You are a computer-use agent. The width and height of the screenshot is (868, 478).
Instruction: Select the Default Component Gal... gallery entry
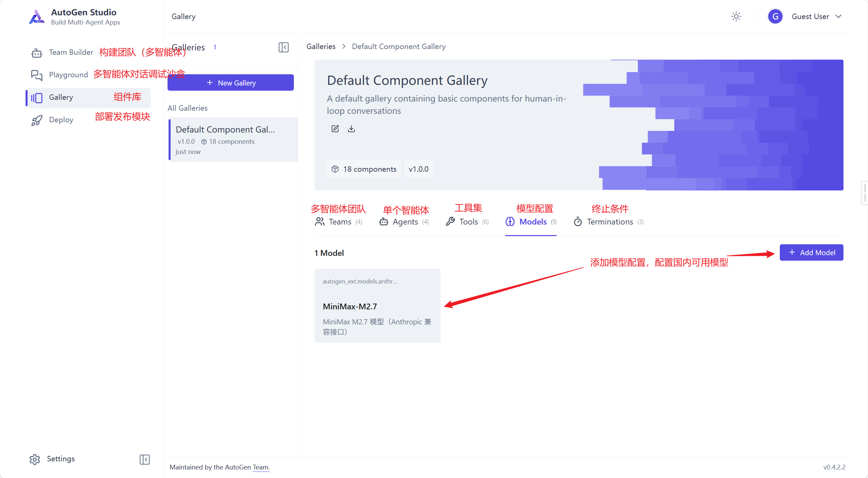coord(233,140)
